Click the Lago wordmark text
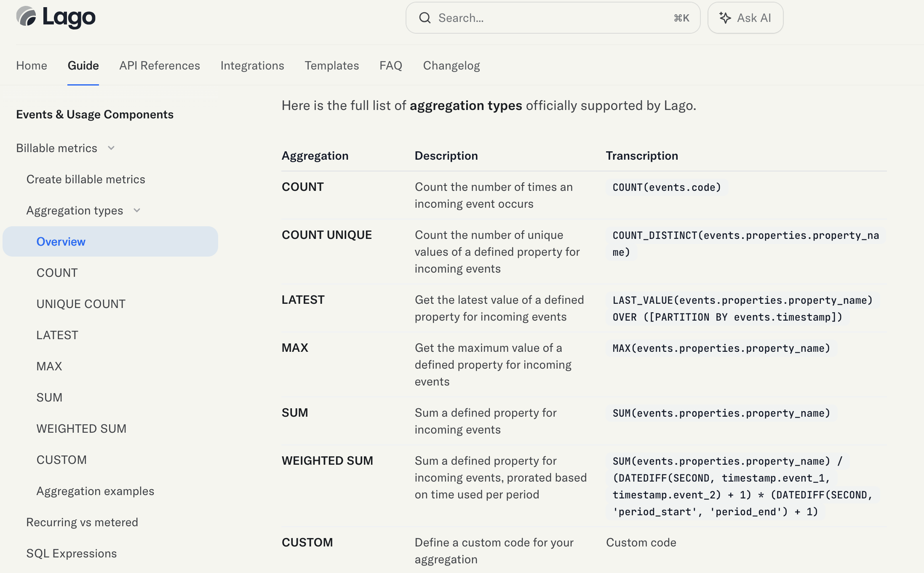Viewport: 924px width, 573px height. 69,17
